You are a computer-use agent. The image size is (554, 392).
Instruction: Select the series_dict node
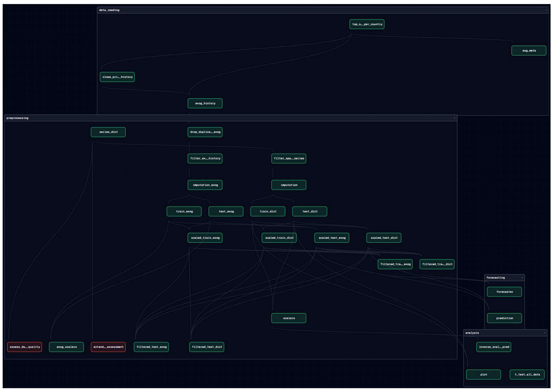108,132
